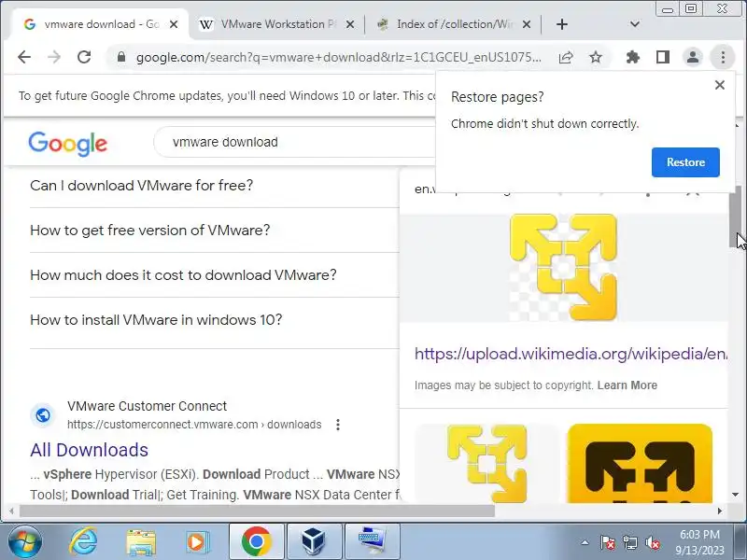Show hidden tray icons arrow
Viewport: 747px width, 560px height.
pos(585,542)
